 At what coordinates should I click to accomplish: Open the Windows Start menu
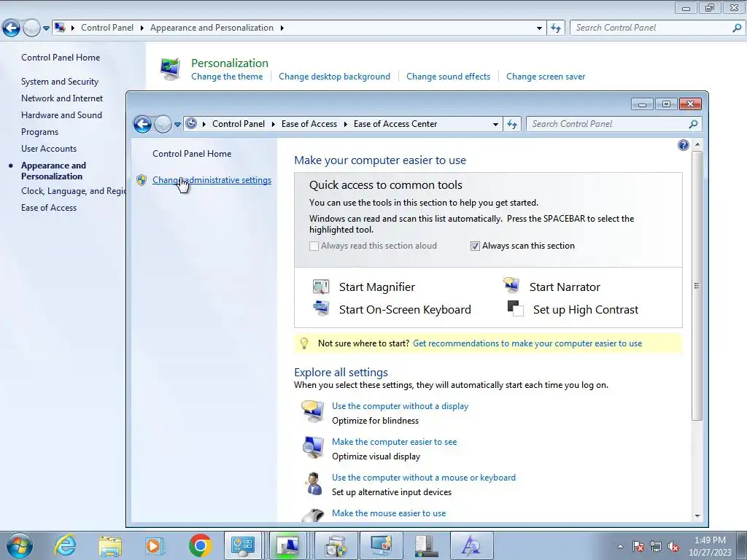tap(20, 545)
